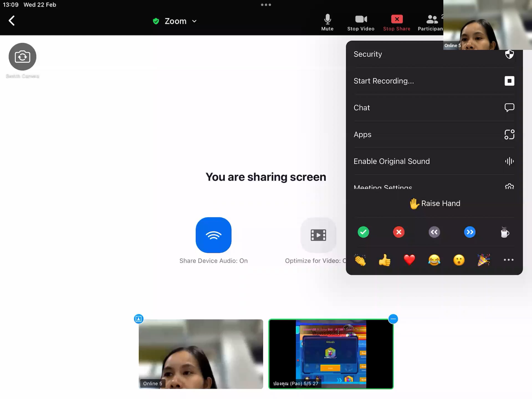Image resolution: width=532 pixels, height=399 pixels.
Task: Click the red Stop Share button
Action: tap(397, 22)
